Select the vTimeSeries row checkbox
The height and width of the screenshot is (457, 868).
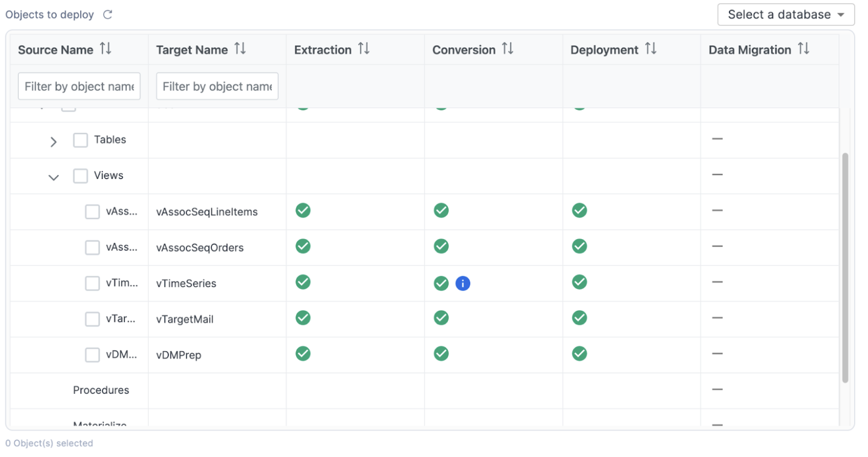(92, 284)
